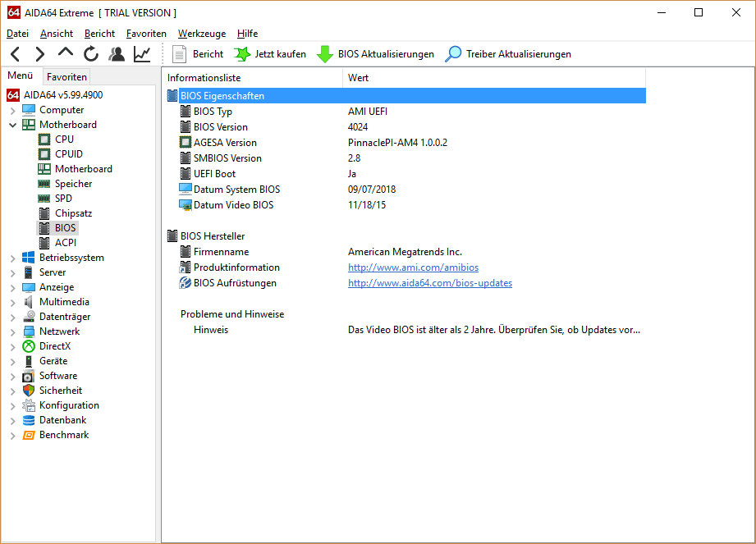756x544 pixels.
Task: Click the Speicher memory module icon
Action: 44,184
